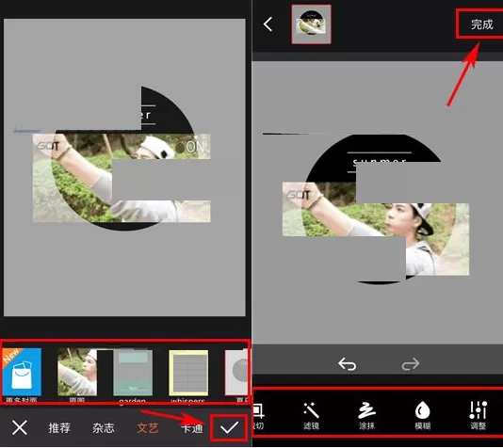
Task: Open the 调整 adjust tool
Action: [x=478, y=416]
